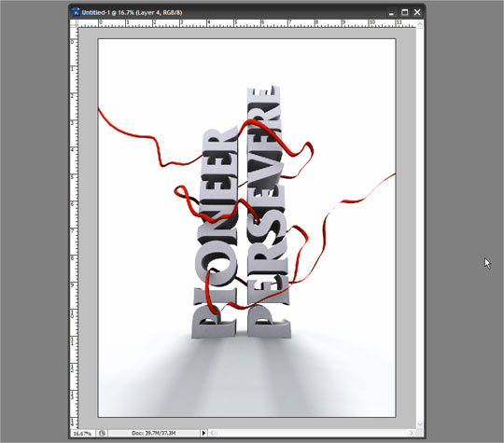504x443 pixels.
Task: Click the vertical ruler on the left
Action: pyautogui.click(x=75, y=228)
